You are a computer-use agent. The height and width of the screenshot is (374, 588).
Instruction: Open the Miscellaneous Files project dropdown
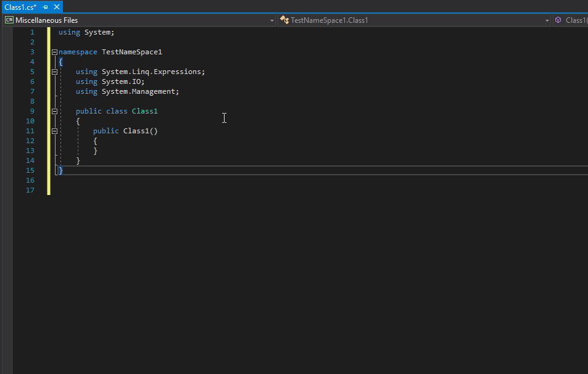tap(271, 20)
